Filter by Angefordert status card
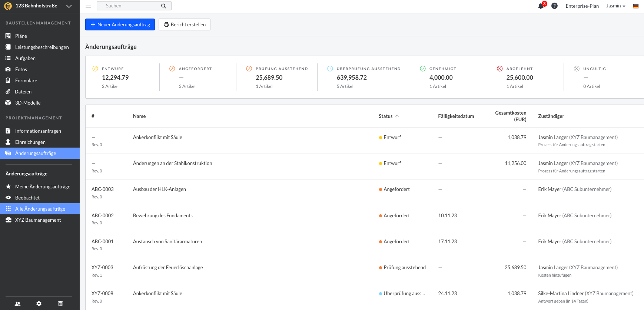 click(198, 77)
